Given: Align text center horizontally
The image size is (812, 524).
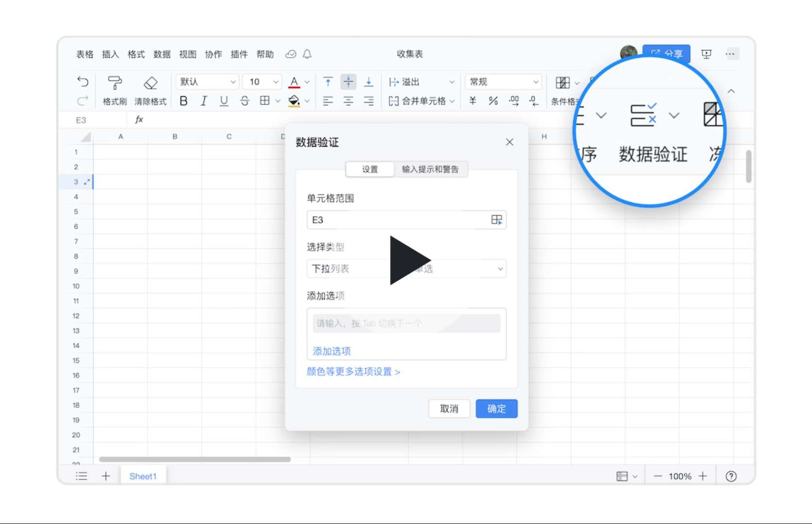Looking at the screenshot, I should tap(348, 101).
